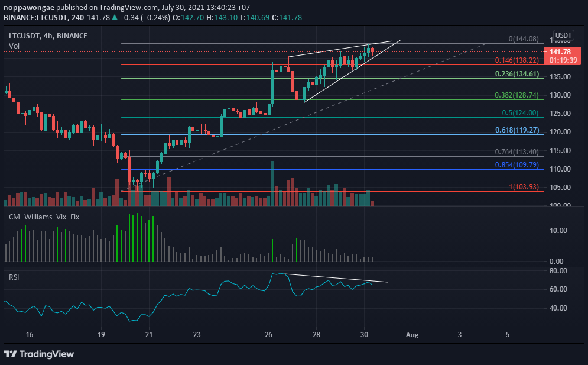Click the TradingView logo at bottom left

(x=39, y=354)
